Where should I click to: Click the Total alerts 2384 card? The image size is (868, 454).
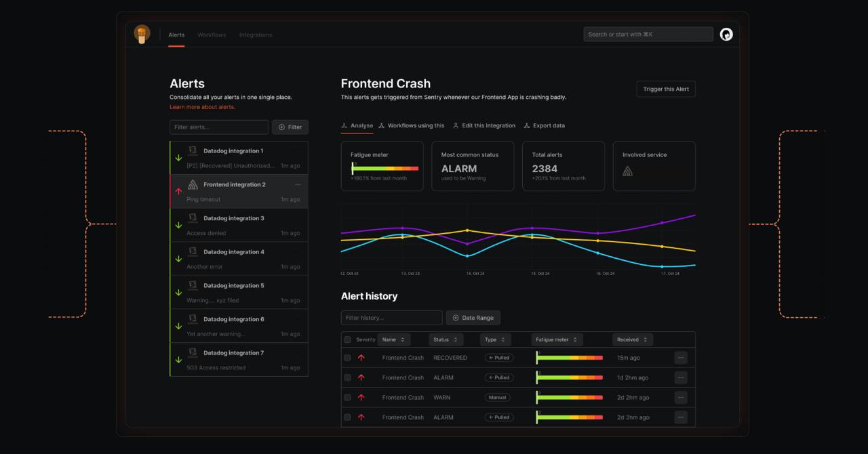pyautogui.click(x=564, y=166)
